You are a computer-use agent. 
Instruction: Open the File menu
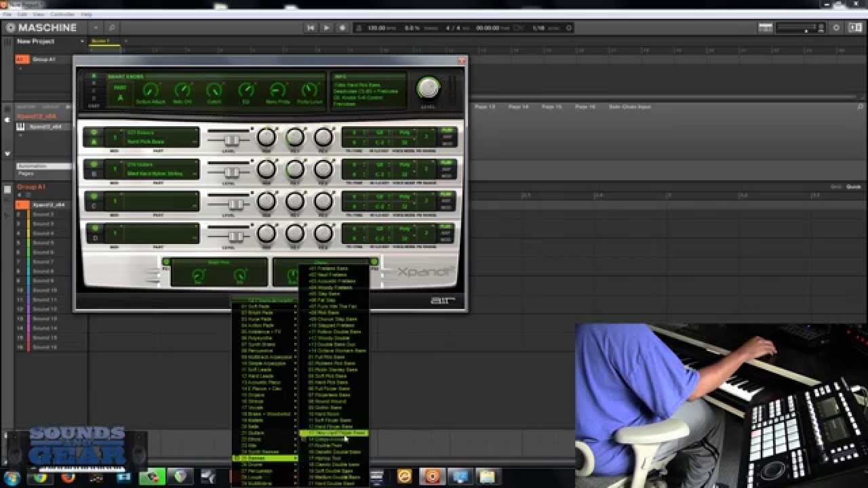click(x=7, y=14)
